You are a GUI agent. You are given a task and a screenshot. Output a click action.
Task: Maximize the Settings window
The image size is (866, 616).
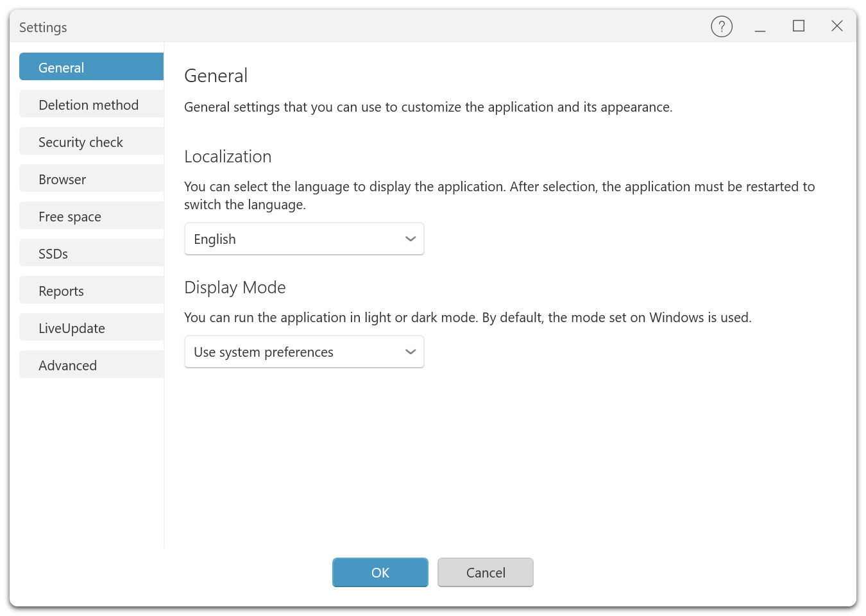tap(799, 26)
